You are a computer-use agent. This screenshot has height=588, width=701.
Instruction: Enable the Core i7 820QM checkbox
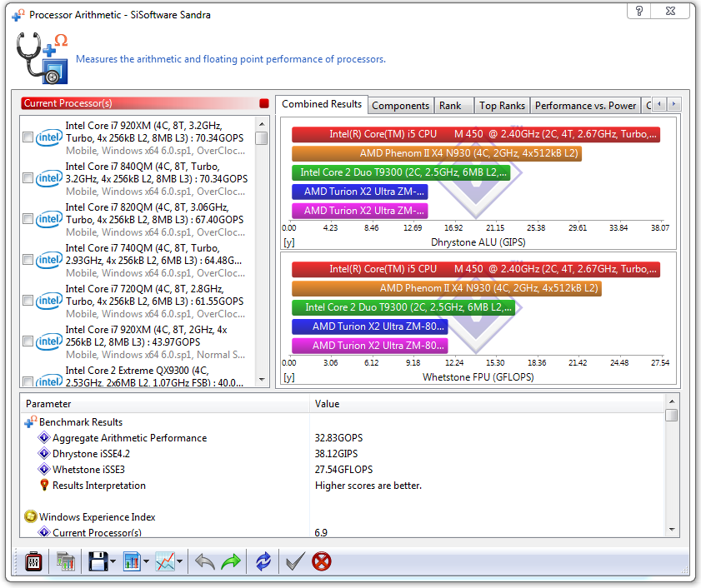tap(28, 219)
